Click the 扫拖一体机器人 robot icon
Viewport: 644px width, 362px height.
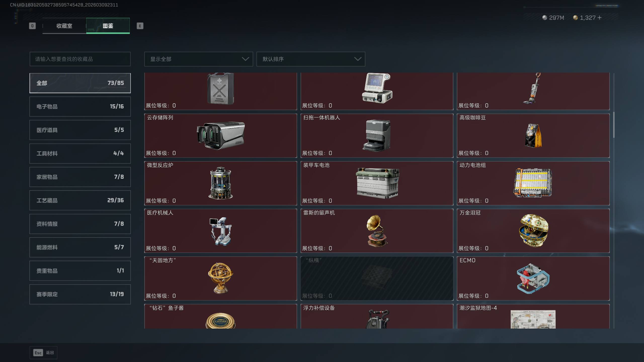point(377,136)
